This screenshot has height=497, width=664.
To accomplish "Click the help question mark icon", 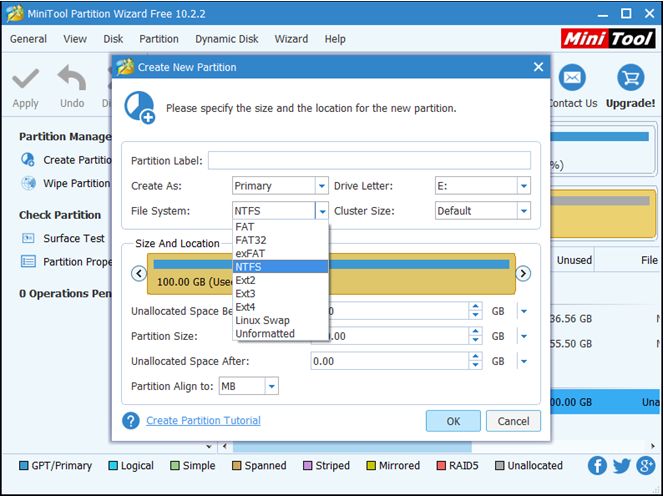I will coord(130,420).
